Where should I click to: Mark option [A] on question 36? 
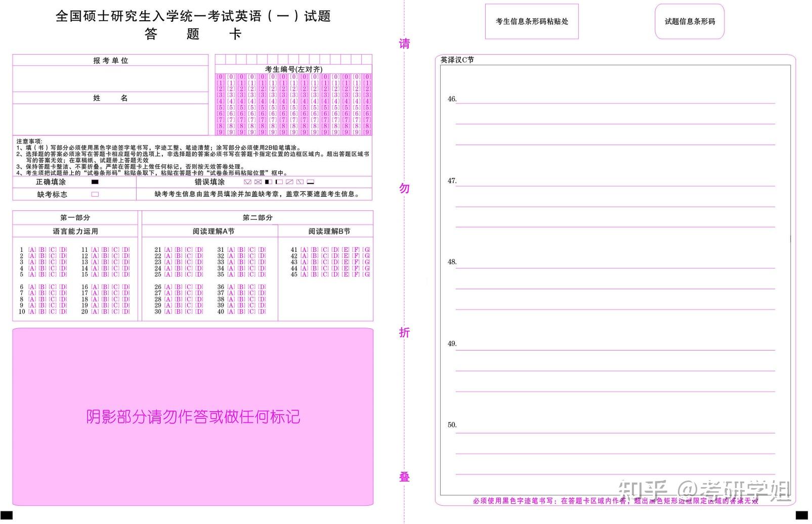click(x=231, y=287)
